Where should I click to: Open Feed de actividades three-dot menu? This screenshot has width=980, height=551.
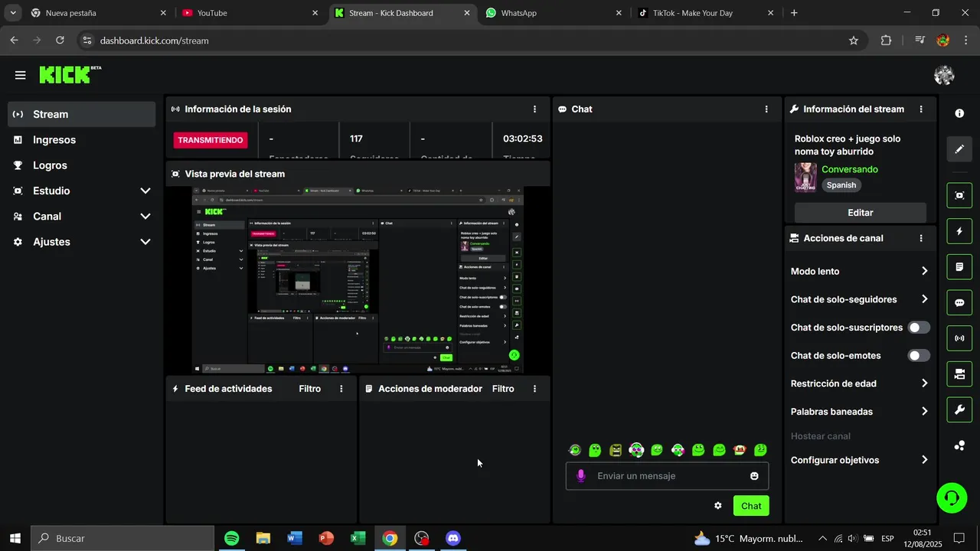click(x=341, y=389)
